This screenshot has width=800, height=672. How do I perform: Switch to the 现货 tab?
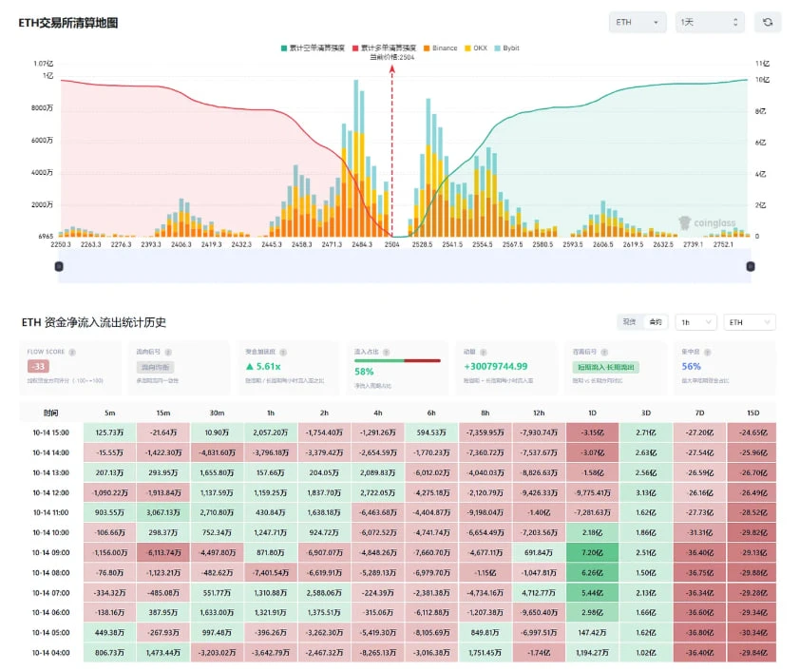630,322
